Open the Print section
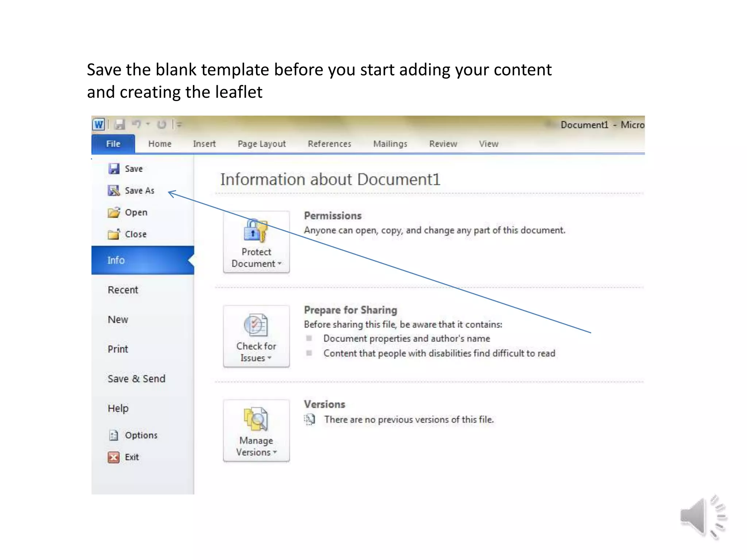Viewport: 747px width, 560px height. 118,349
